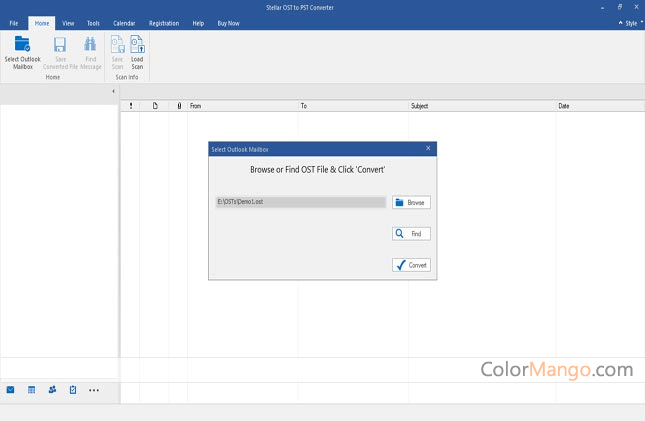The image size is (645, 421).
Task: Switch to the Home ribbon tab
Action: pos(42,23)
